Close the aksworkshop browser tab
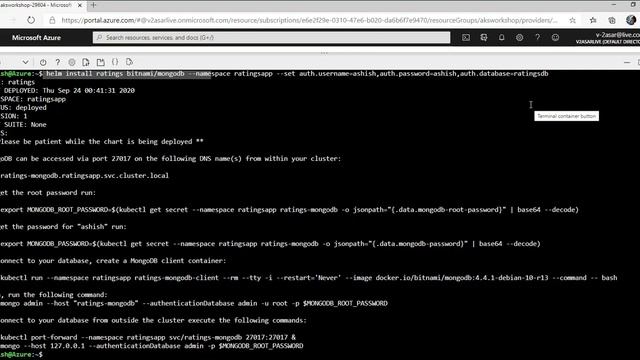This screenshot has height=360, width=640. pos(80,5)
